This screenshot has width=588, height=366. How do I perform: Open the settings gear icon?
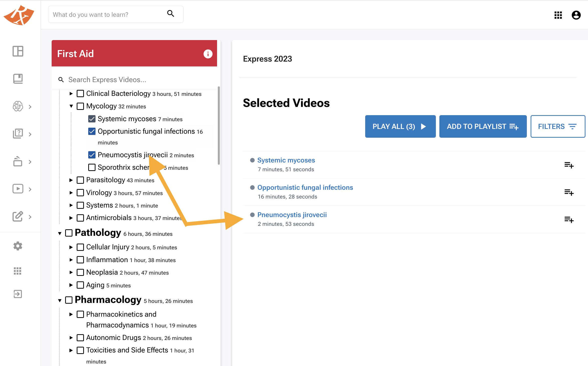pyautogui.click(x=18, y=246)
